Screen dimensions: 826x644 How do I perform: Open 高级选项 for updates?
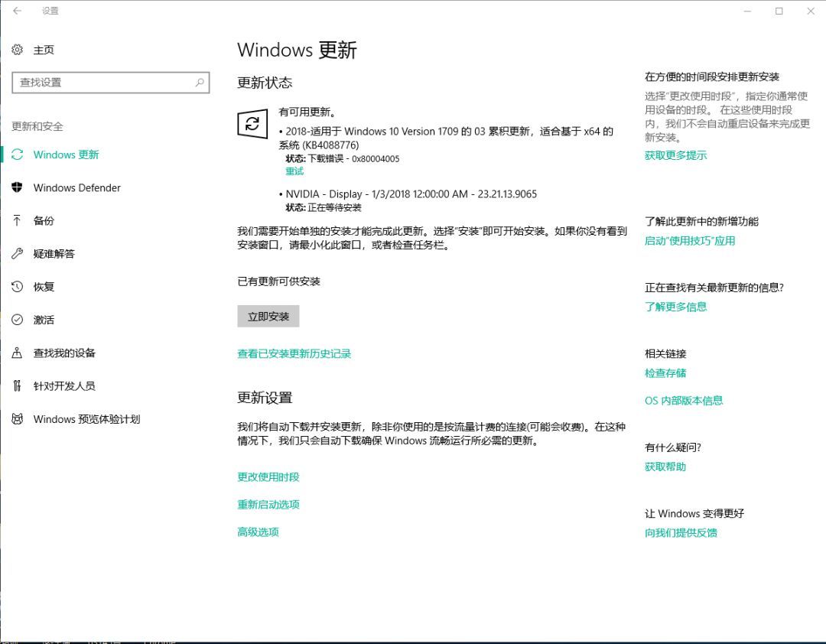[258, 532]
